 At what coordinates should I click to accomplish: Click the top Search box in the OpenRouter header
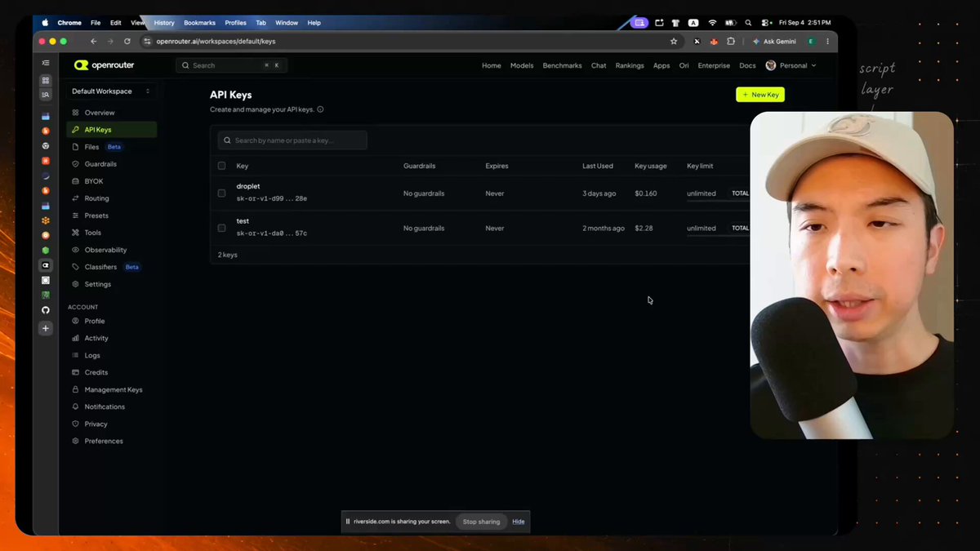tap(231, 65)
